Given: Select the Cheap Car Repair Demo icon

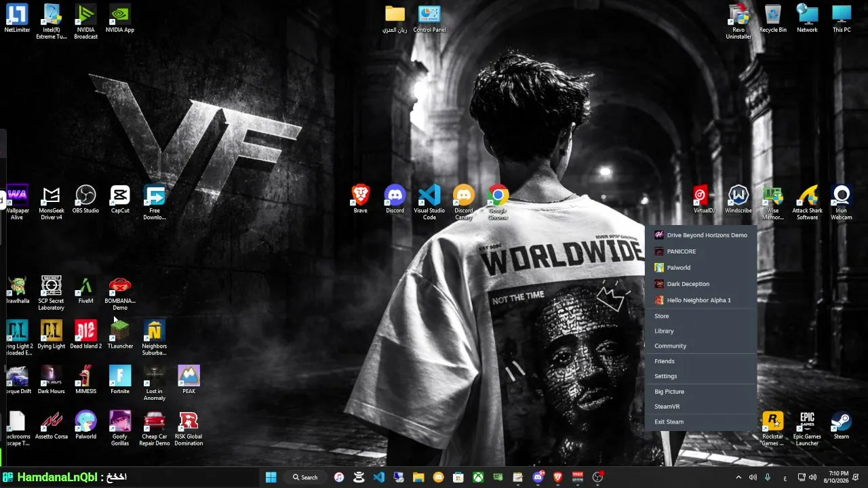Looking at the screenshot, I should tap(155, 428).
